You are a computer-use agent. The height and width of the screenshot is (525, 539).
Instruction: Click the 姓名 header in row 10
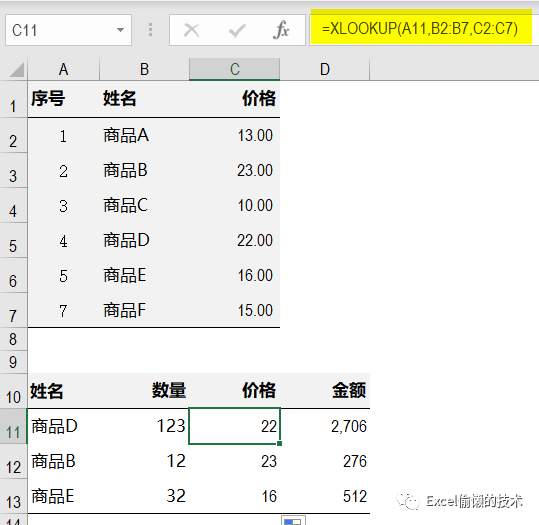(x=64, y=391)
